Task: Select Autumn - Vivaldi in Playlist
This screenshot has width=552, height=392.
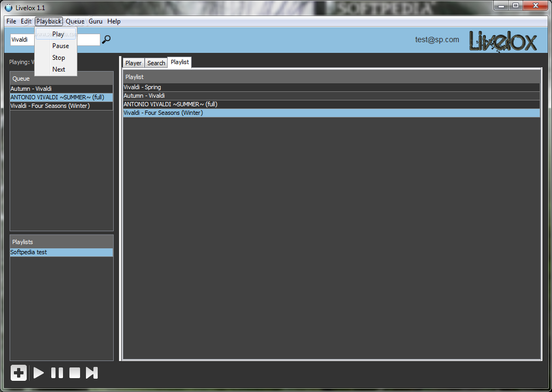Action: tap(332, 96)
